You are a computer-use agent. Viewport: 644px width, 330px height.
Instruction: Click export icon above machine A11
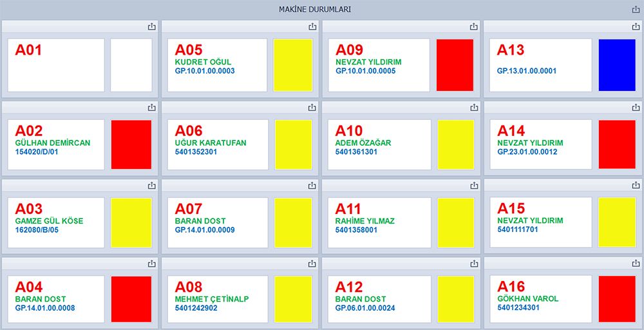[x=474, y=186]
